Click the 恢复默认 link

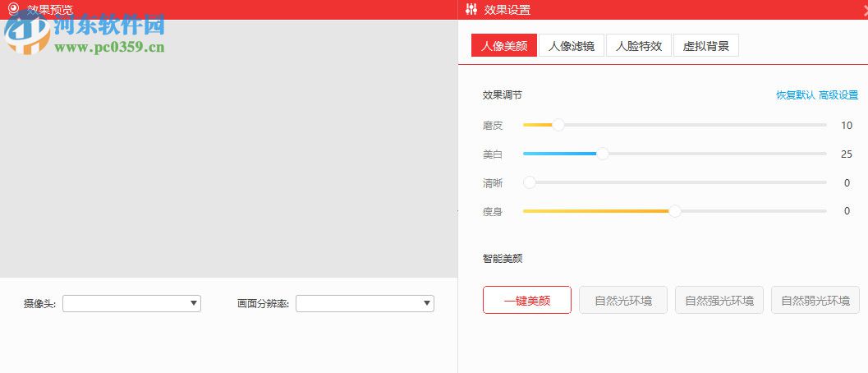pyautogui.click(x=796, y=95)
